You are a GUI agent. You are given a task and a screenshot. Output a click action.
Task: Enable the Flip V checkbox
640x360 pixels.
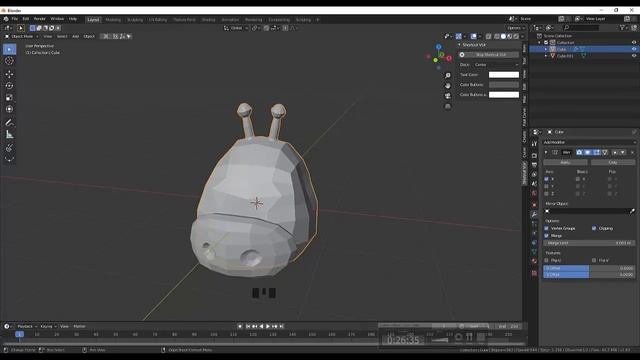(594, 260)
